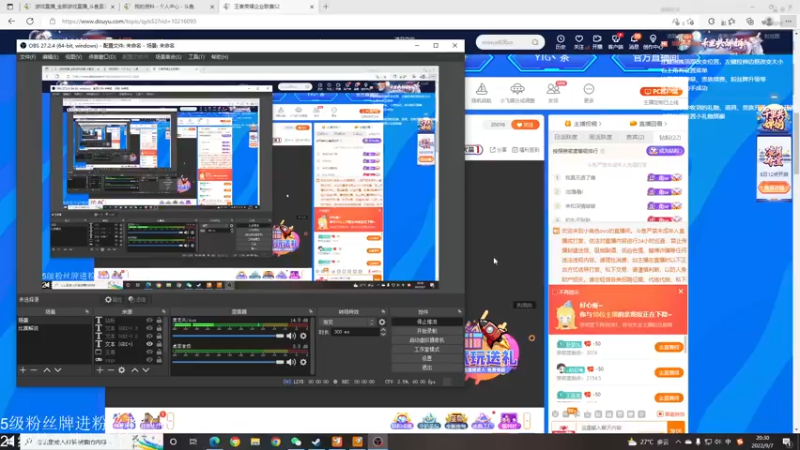Open 桌面音频 audio settings gear

303,362
